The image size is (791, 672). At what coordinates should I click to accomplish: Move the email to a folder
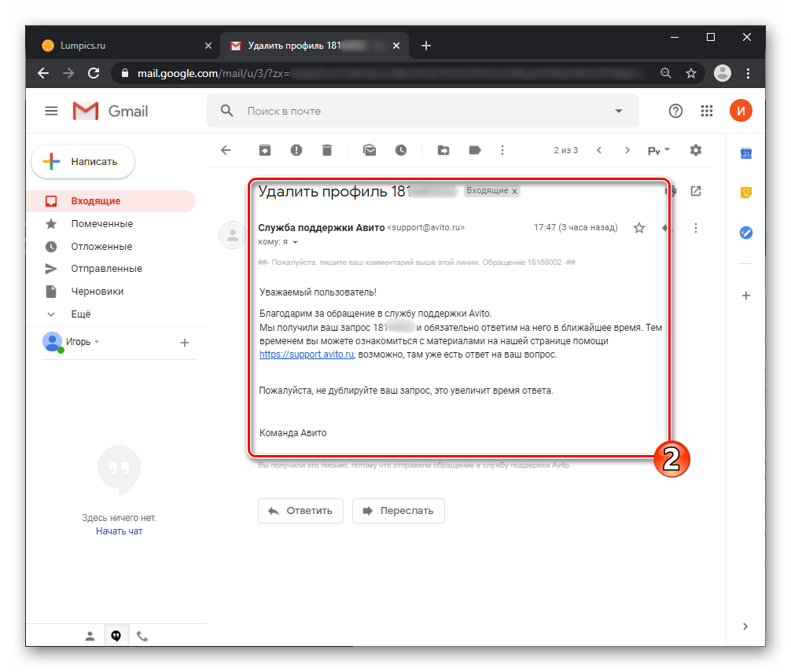point(443,150)
